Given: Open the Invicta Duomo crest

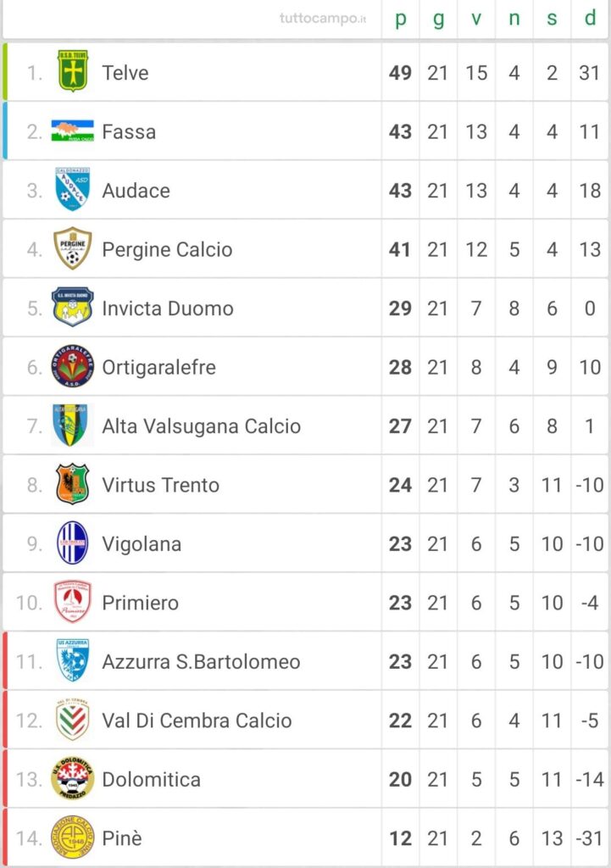Looking at the screenshot, I should click(73, 307).
